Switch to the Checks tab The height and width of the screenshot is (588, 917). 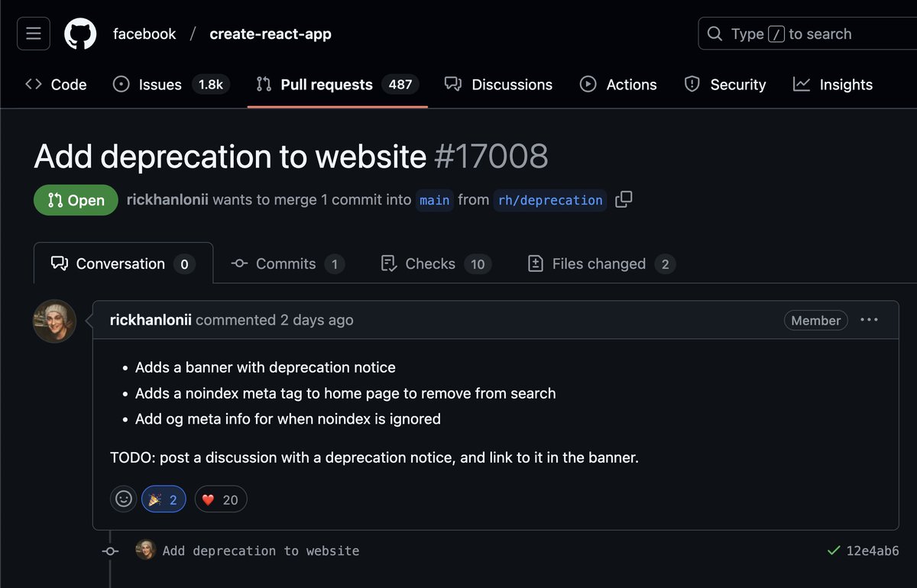click(x=436, y=264)
